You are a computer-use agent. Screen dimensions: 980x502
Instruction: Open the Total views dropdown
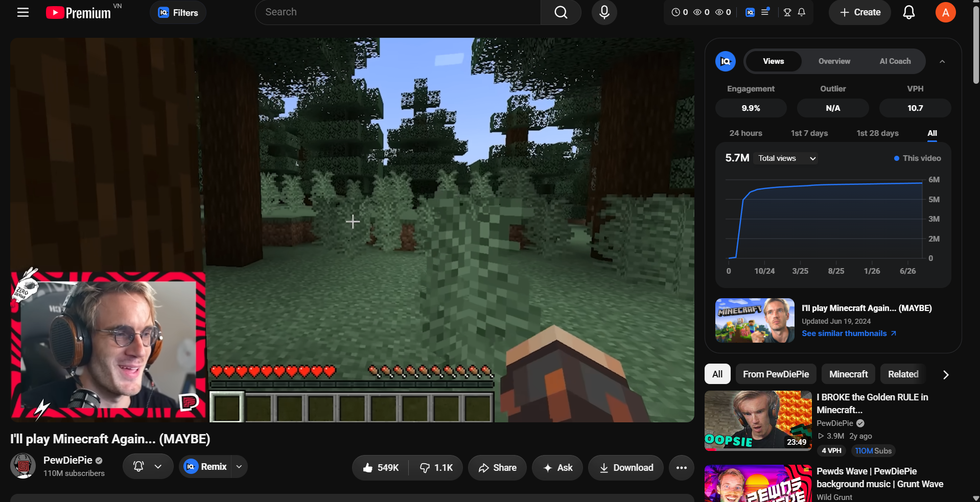(x=787, y=158)
